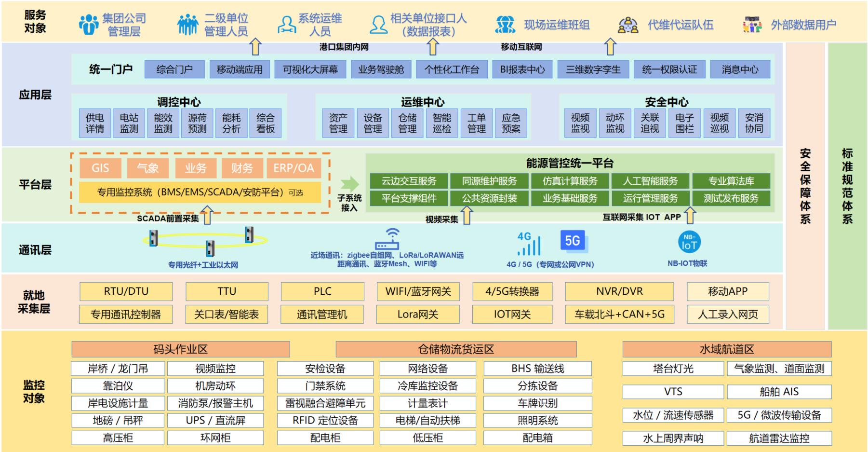Image resolution: width=868 pixels, height=452 pixels.
Task: Click the 集团公司管理层 people icon
Action: click(x=89, y=24)
